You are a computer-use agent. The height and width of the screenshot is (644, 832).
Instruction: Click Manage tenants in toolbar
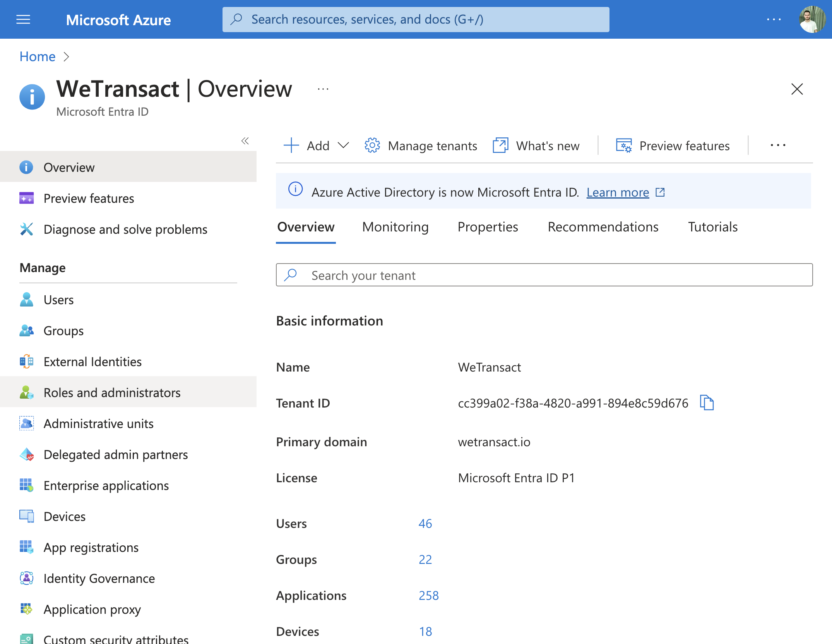tap(421, 146)
